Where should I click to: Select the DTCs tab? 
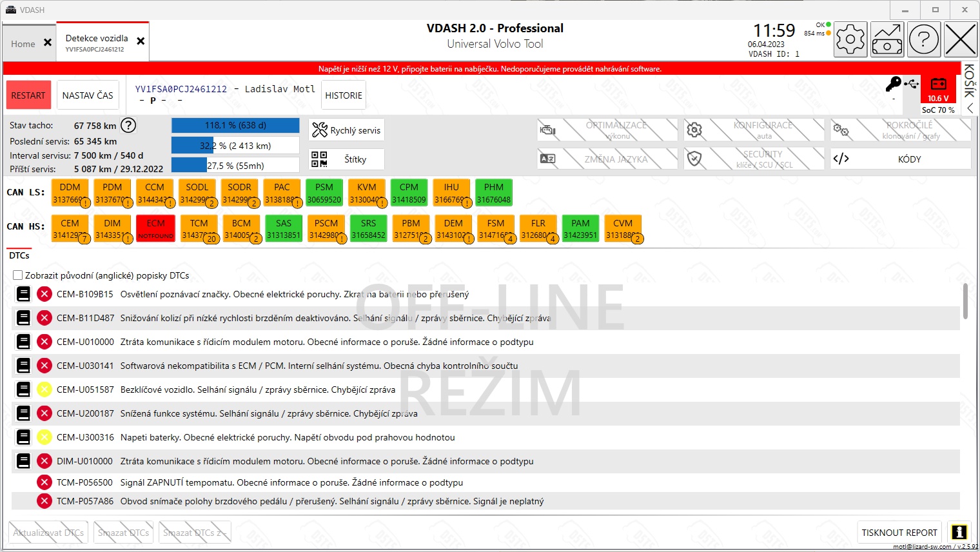(19, 255)
